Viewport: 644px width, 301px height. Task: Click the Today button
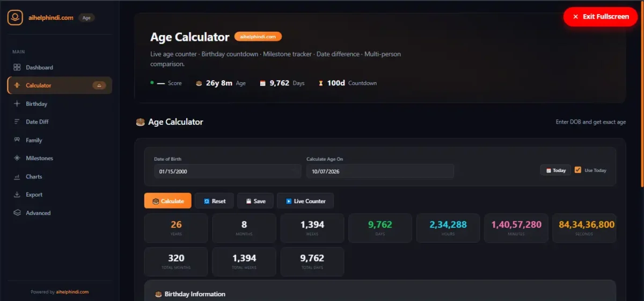tap(555, 170)
